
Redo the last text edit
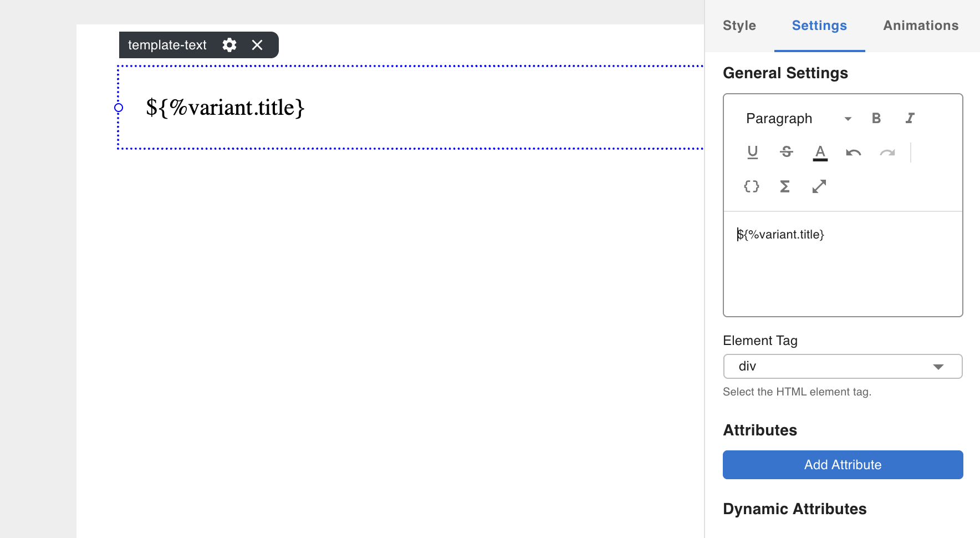coord(887,153)
